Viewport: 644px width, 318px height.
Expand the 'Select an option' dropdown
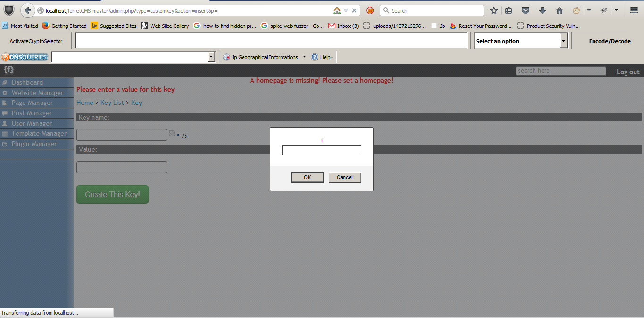point(563,41)
